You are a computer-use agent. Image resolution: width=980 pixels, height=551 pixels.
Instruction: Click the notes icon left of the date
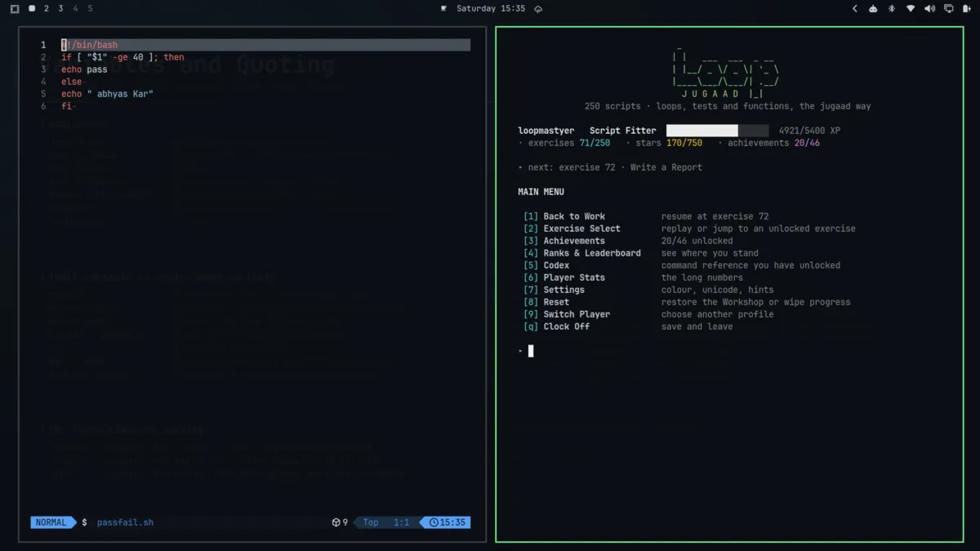pyautogui.click(x=444, y=9)
